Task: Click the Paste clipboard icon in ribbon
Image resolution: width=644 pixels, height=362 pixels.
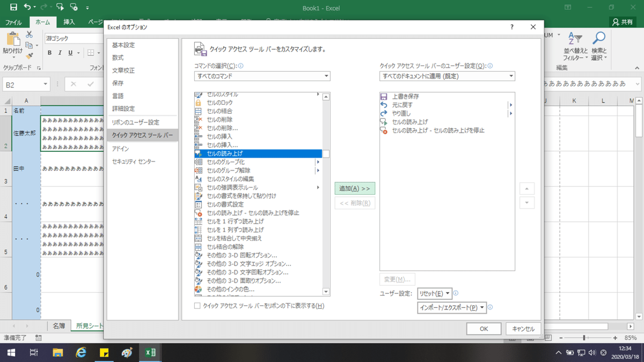Action: pyautogui.click(x=12, y=39)
